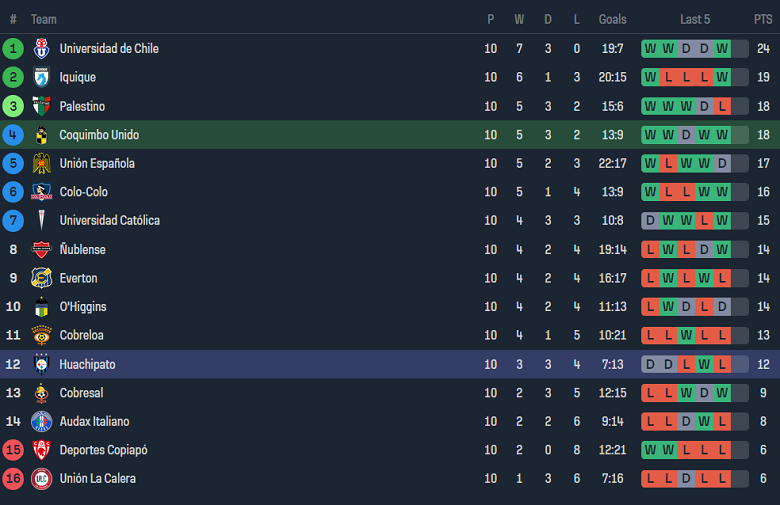Click the Colo-Colo team crest icon
This screenshot has width=780, height=505.
[41, 192]
